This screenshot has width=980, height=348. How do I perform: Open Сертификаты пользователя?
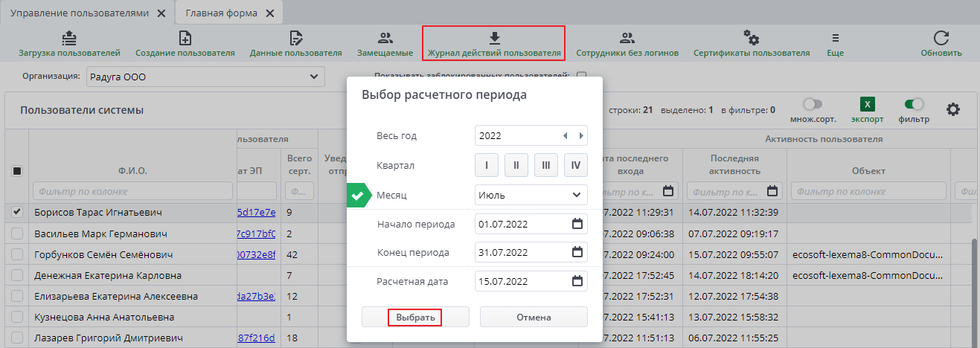pyautogui.click(x=752, y=44)
